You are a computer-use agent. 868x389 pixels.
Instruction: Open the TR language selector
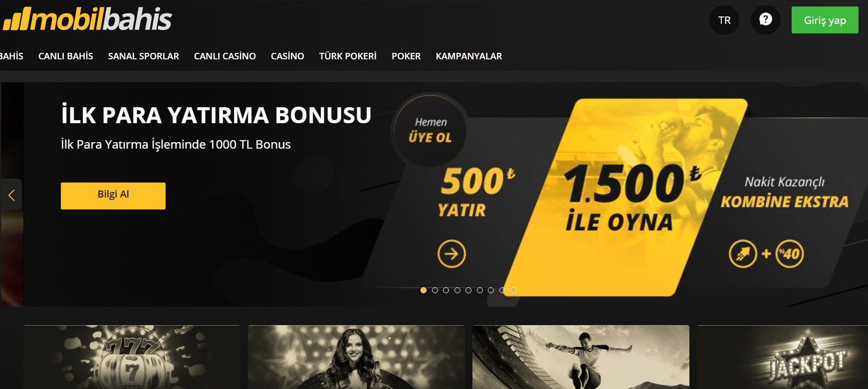[724, 20]
